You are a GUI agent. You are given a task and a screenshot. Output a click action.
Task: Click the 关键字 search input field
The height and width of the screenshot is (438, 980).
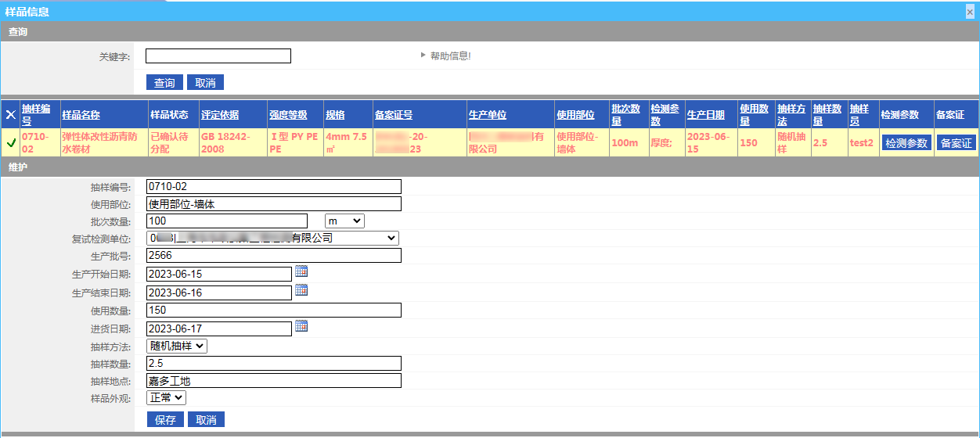click(218, 56)
